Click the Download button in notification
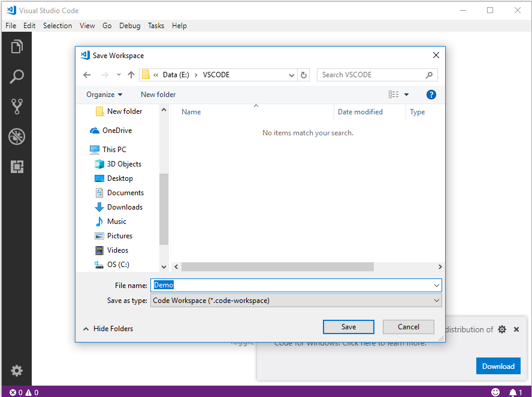Image resolution: width=532 pixels, height=397 pixels. (x=498, y=366)
